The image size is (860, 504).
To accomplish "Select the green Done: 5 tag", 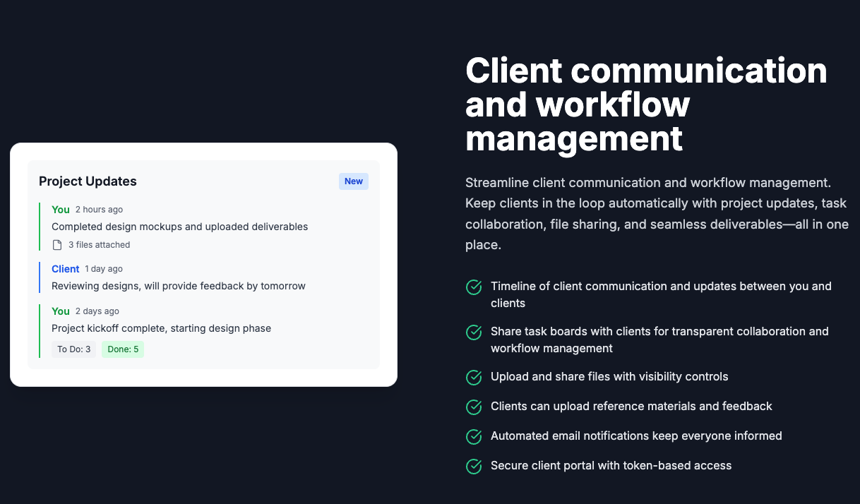I will (123, 349).
